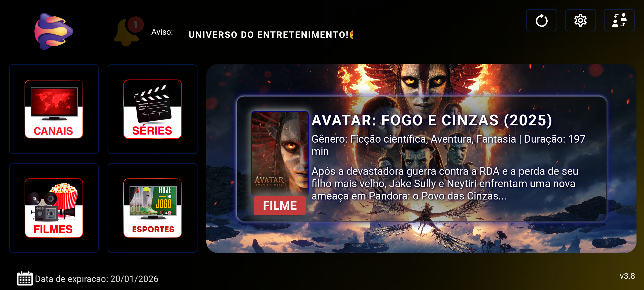Open the SÉRIES clapperboard tile
The width and height of the screenshot is (644, 290).
pos(152,109)
